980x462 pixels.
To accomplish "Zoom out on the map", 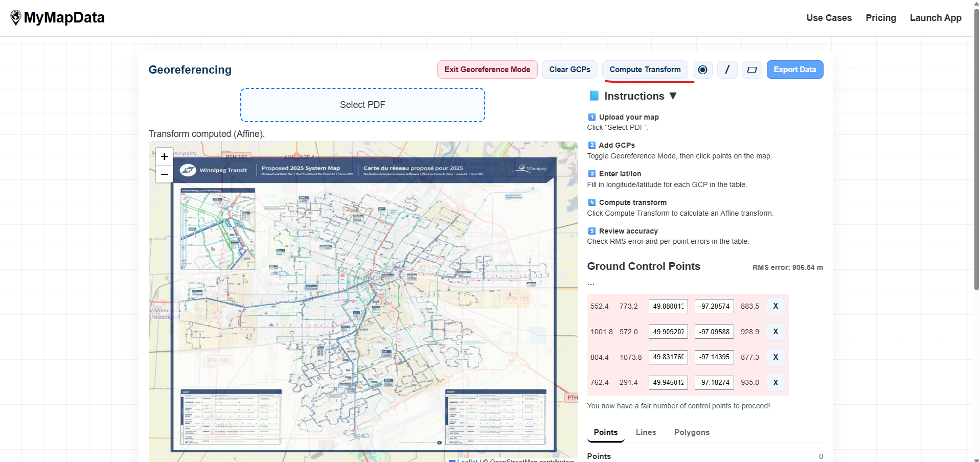I will click(164, 174).
